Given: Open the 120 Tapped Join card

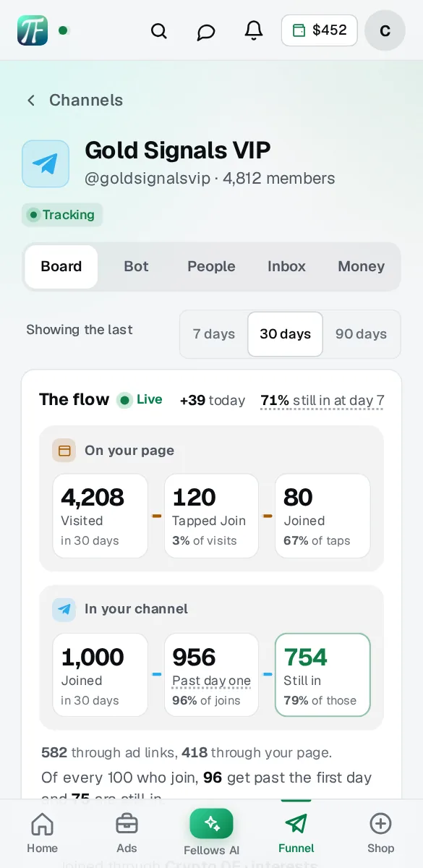Looking at the screenshot, I should [211, 516].
